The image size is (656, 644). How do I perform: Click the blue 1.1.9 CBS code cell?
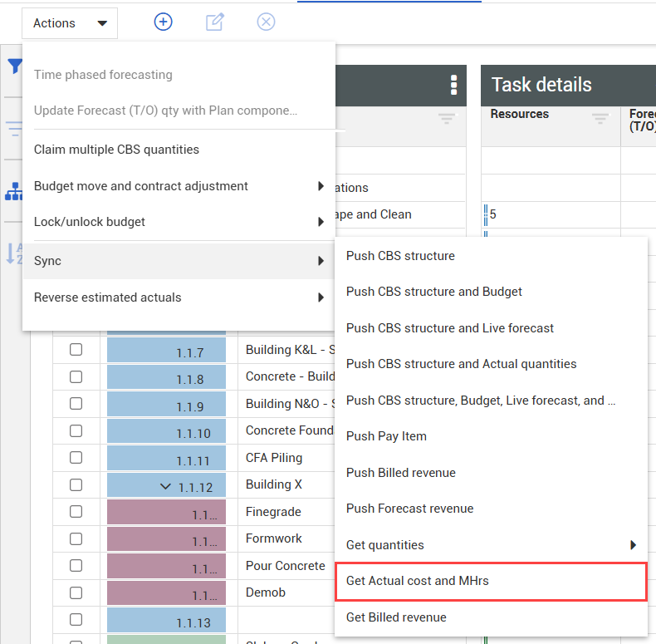(166, 407)
